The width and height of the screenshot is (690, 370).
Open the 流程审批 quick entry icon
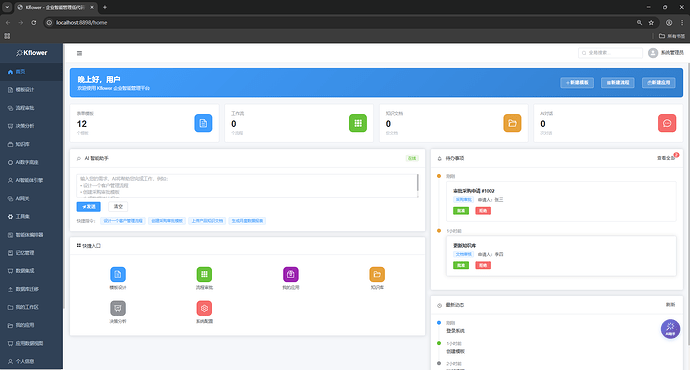pos(204,275)
